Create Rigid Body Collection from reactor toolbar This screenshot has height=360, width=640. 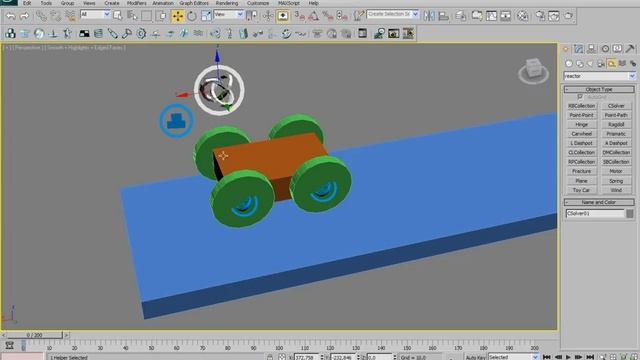[11, 33]
